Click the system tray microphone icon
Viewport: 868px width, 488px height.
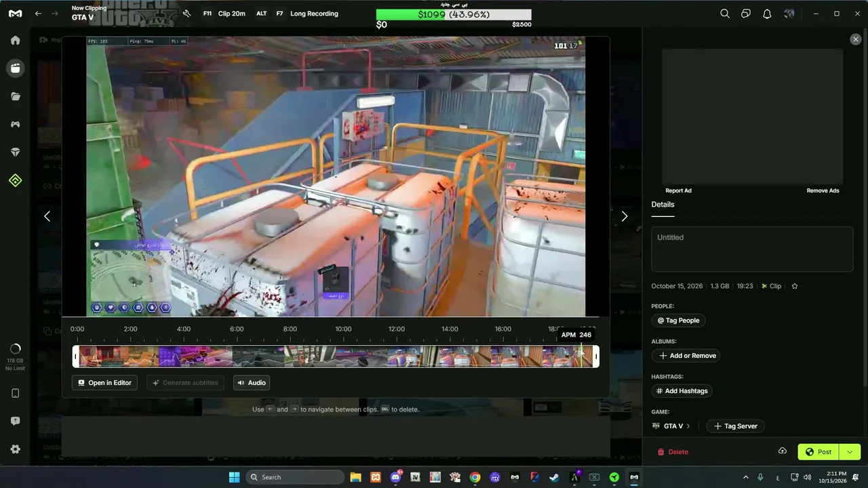[760, 477]
